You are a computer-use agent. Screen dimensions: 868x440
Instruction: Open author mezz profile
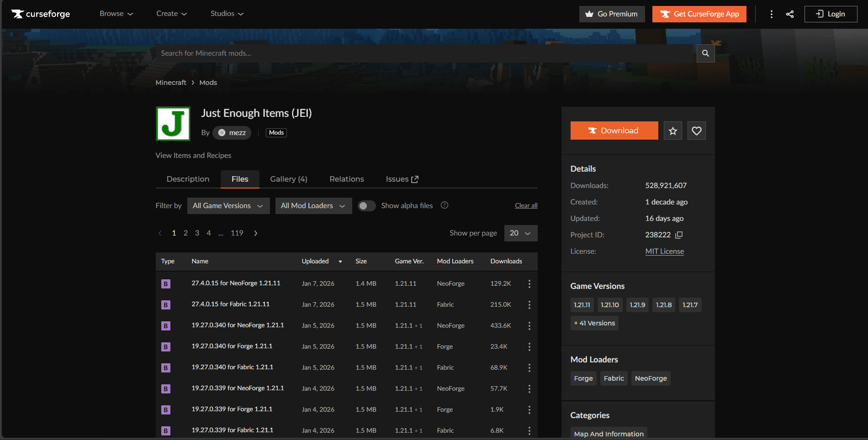pos(232,133)
